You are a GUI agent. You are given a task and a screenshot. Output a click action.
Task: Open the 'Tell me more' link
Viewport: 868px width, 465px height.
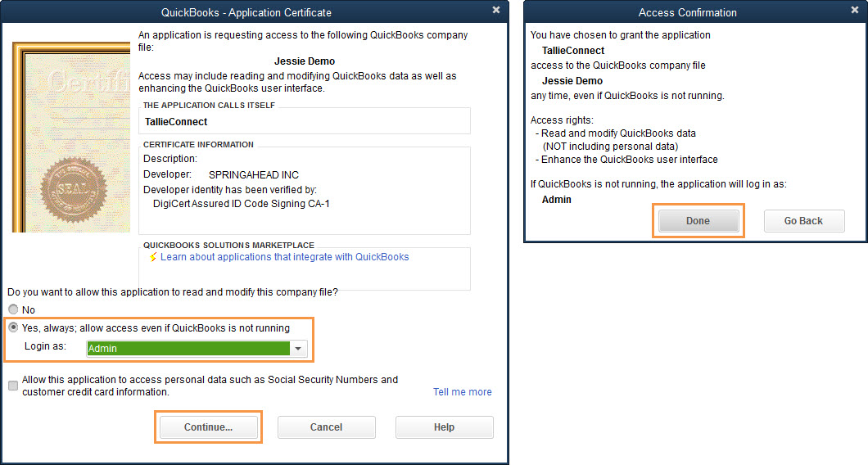462,392
